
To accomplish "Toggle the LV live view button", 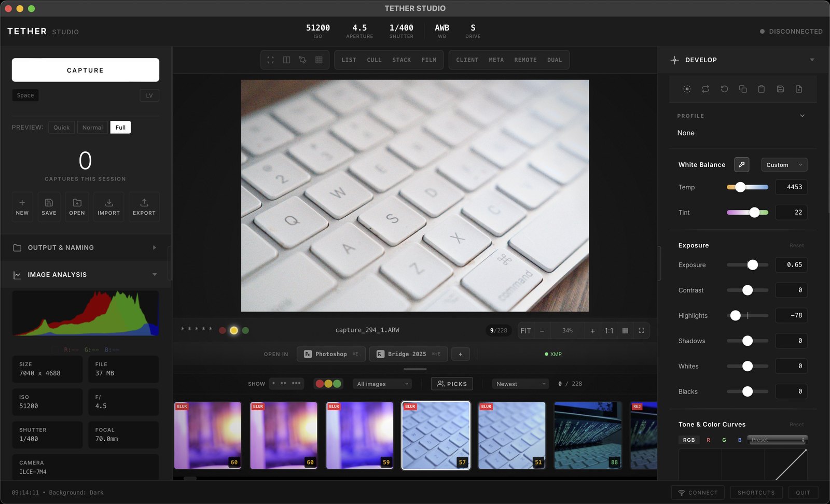I will click(149, 95).
